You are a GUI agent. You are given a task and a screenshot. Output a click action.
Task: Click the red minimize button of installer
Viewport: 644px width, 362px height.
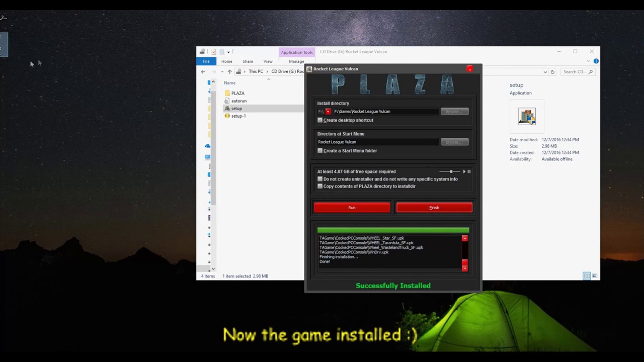click(470, 69)
